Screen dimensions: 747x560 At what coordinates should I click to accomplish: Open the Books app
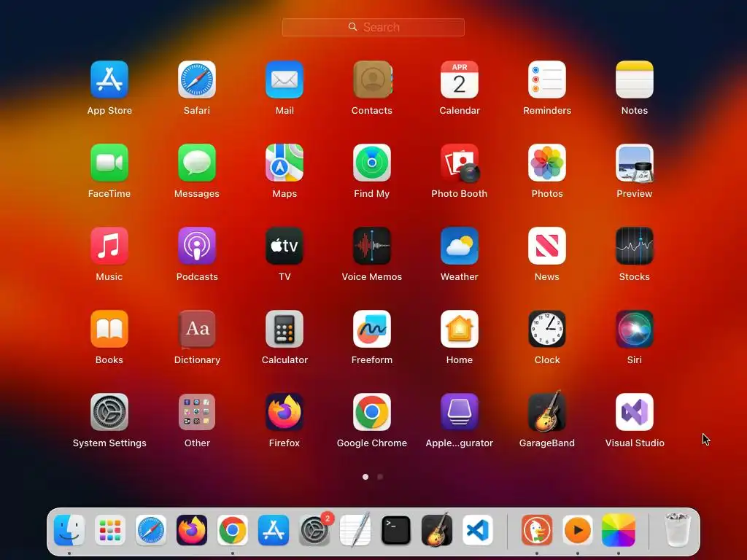click(x=109, y=329)
